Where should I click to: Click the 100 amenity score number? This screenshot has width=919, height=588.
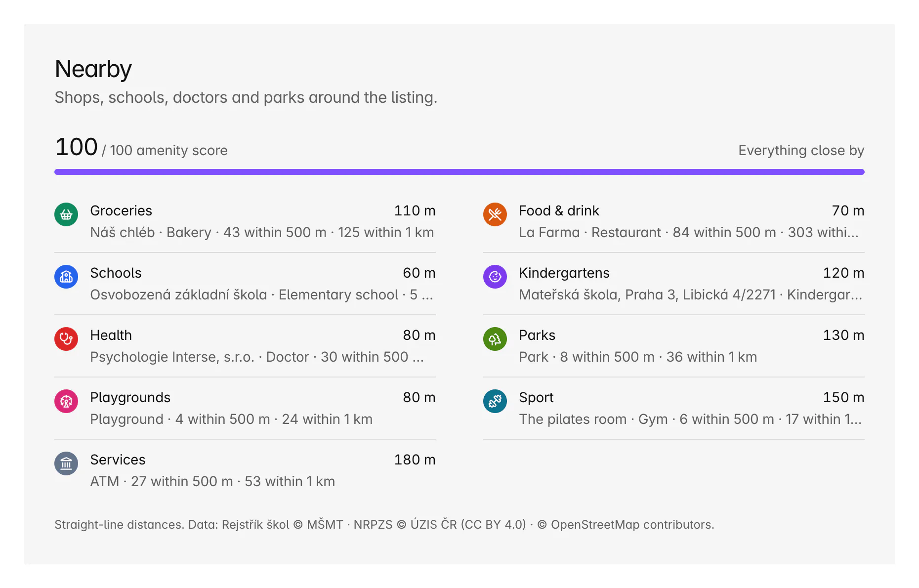(76, 147)
